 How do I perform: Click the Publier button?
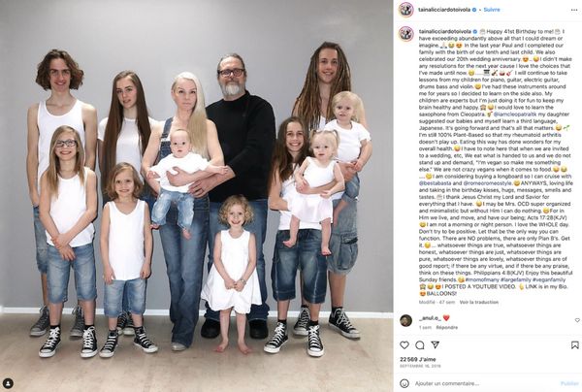point(569,383)
